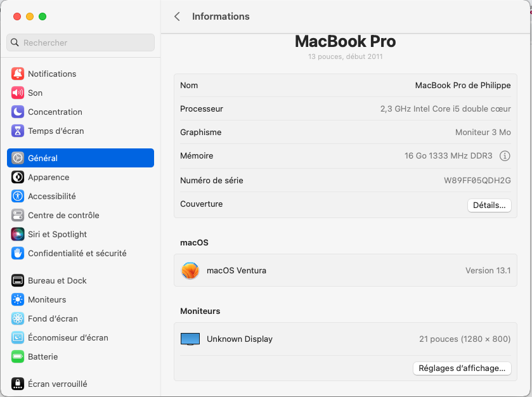This screenshot has width=532, height=397.
Task: Click the Bureau et Dock icon
Action: click(18, 280)
